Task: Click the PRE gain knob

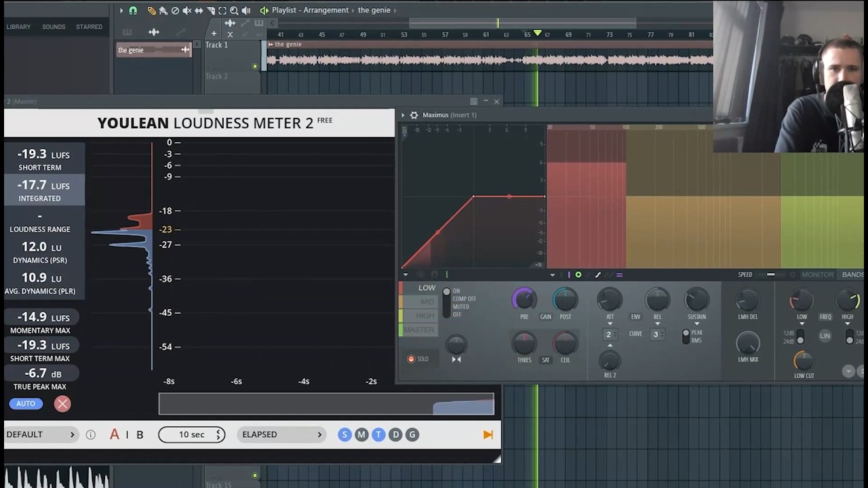Action: coord(524,299)
